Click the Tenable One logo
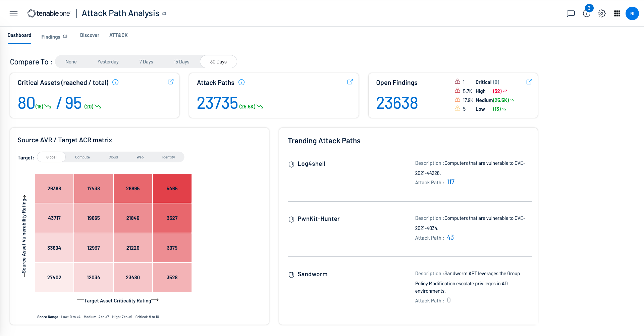Screen dimensions: 644x336 49,13
